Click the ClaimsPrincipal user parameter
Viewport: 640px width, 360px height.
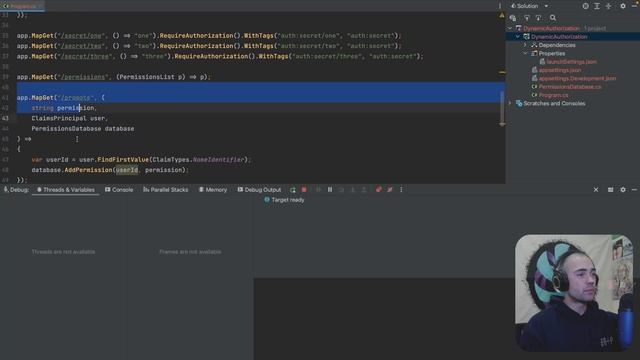point(69,118)
